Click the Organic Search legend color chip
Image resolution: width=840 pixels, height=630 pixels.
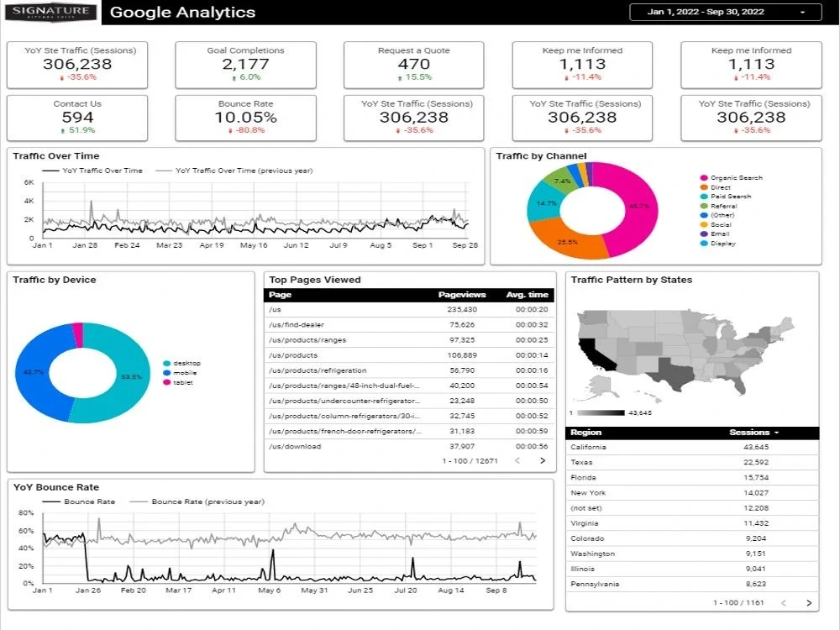[703, 177]
